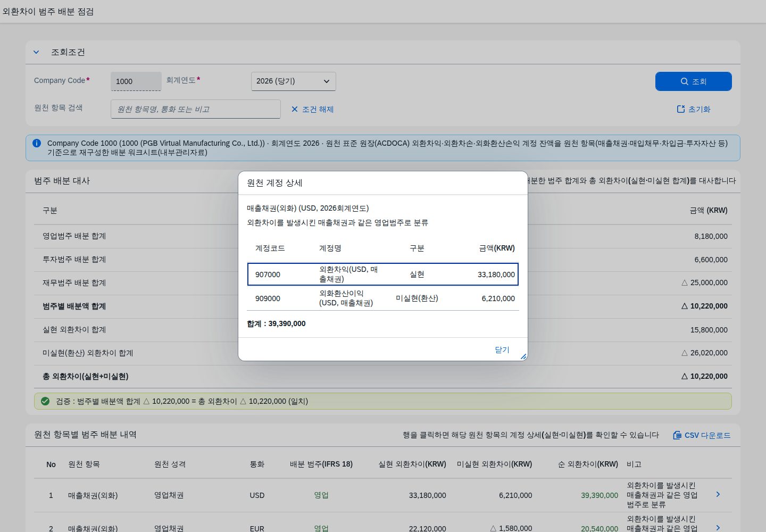Click the 합계 : 39,390,000 total text

tap(276, 323)
